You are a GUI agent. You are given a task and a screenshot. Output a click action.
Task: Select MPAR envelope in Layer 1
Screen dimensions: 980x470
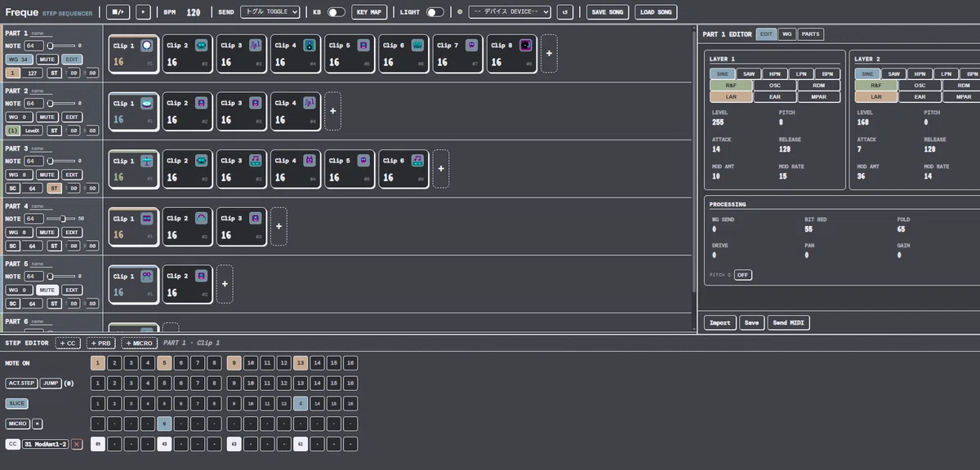click(817, 96)
